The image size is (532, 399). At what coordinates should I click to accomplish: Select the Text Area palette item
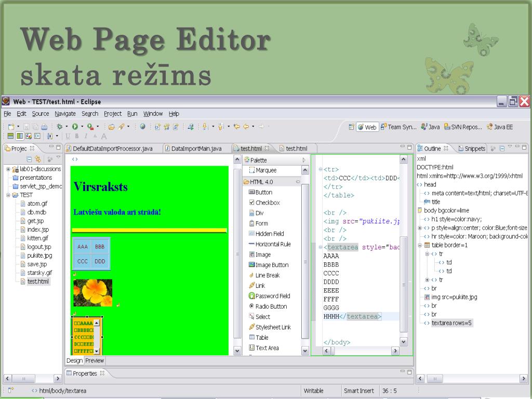point(264,348)
